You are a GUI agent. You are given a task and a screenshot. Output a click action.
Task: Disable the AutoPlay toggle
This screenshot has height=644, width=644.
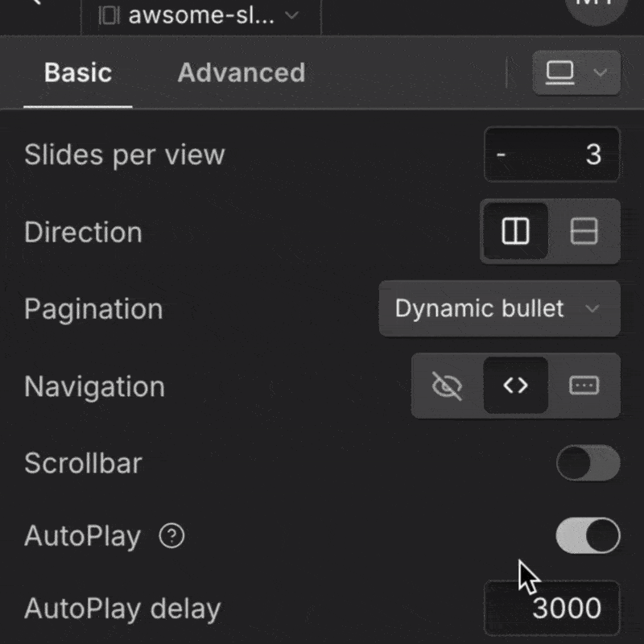586,536
